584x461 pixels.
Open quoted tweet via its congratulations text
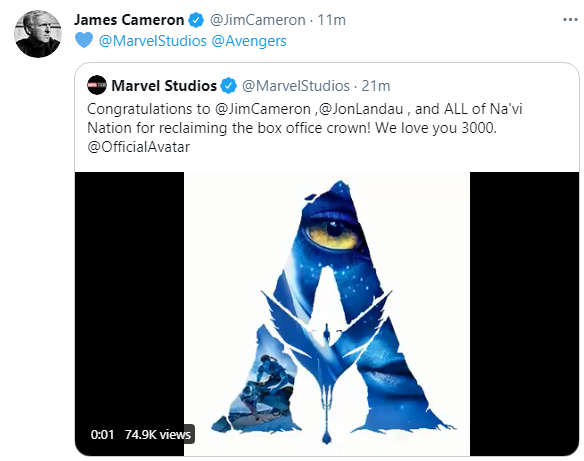[305, 128]
